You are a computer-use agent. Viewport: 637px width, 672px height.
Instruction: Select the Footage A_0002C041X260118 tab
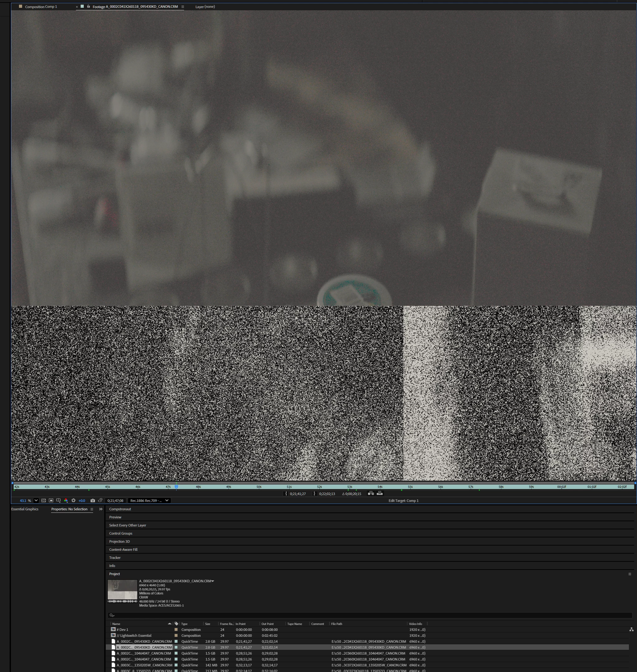point(135,7)
